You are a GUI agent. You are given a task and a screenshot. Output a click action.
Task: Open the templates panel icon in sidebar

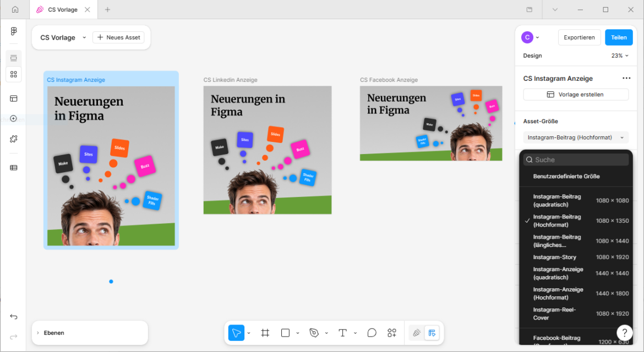14,98
